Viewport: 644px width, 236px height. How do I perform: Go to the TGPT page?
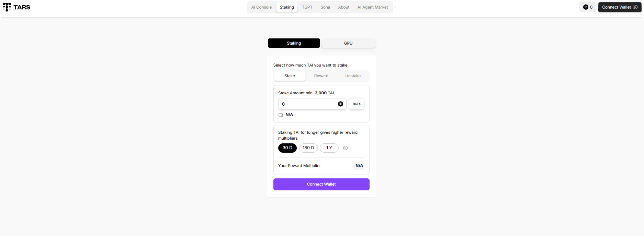[307, 7]
